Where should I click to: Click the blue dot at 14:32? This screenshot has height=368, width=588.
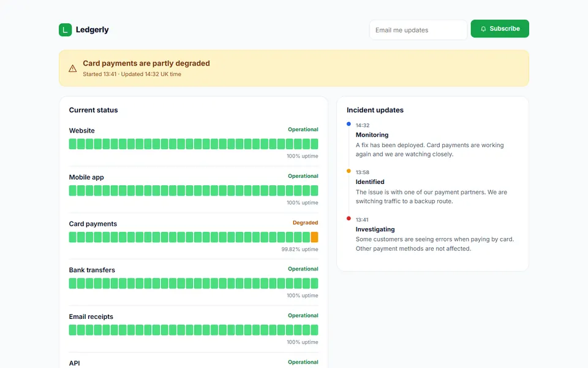(349, 124)
